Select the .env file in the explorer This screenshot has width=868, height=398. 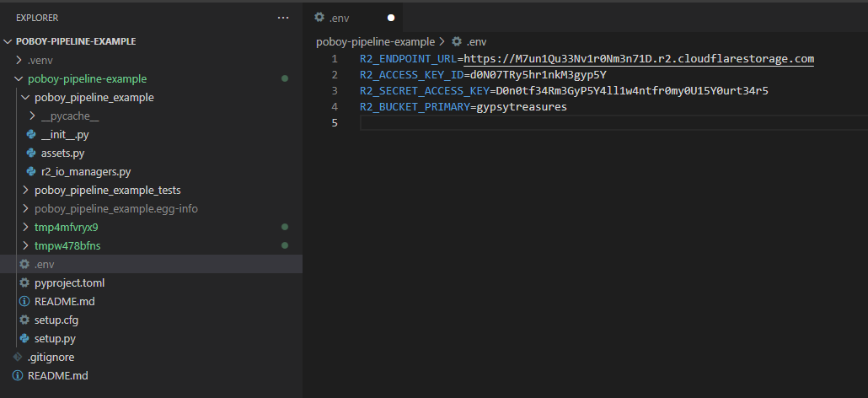coord(151,264)
